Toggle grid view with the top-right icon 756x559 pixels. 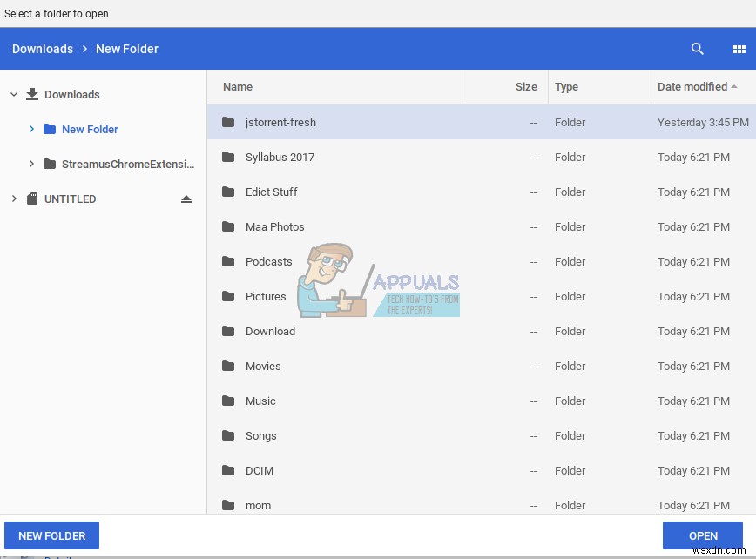(x=739, y=49)
